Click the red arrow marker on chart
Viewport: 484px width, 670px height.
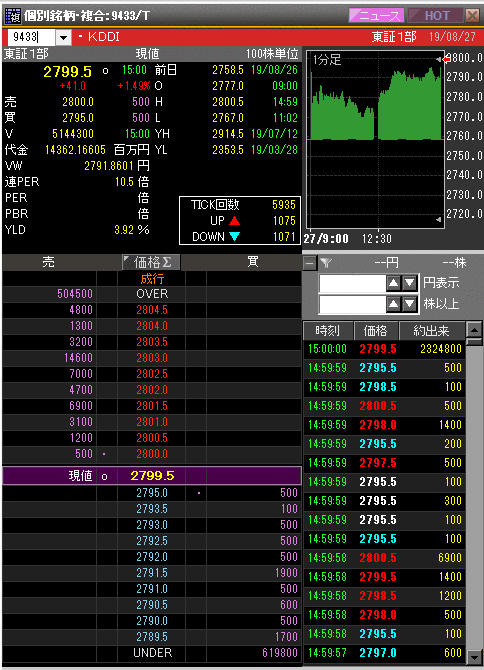click(x=446, y=59)
